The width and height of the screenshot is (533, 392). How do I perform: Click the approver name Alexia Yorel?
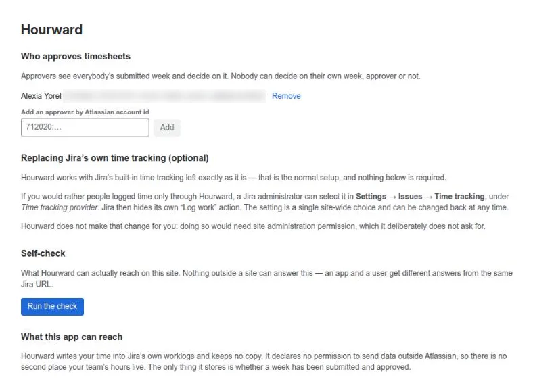point(41,96)
